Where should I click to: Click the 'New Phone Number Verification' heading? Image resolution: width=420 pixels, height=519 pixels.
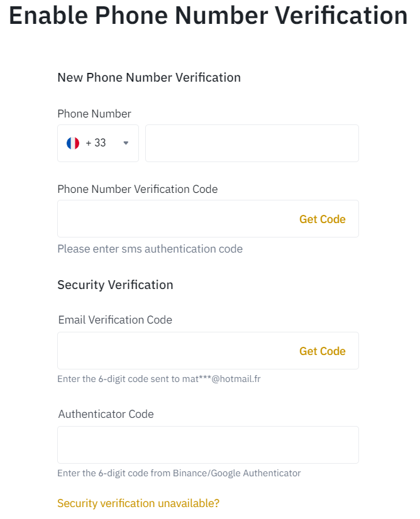[x=149, y=77]
